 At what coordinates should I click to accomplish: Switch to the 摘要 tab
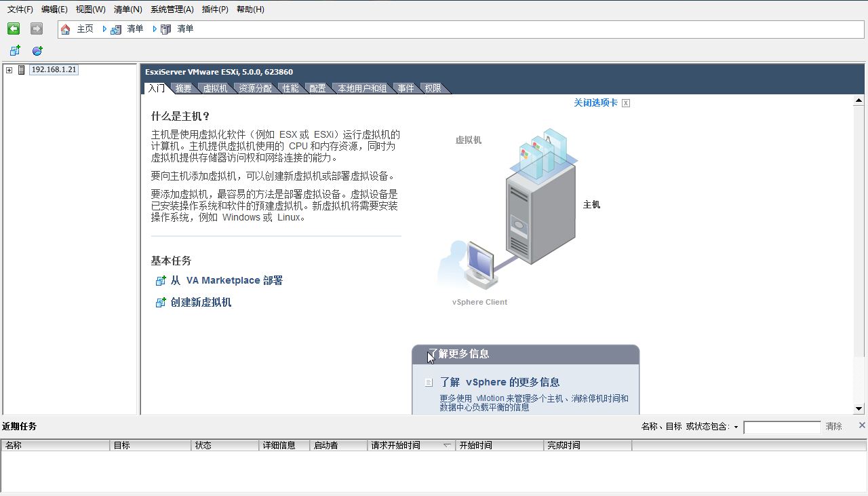pyautogui.click(x=183, y=88)
